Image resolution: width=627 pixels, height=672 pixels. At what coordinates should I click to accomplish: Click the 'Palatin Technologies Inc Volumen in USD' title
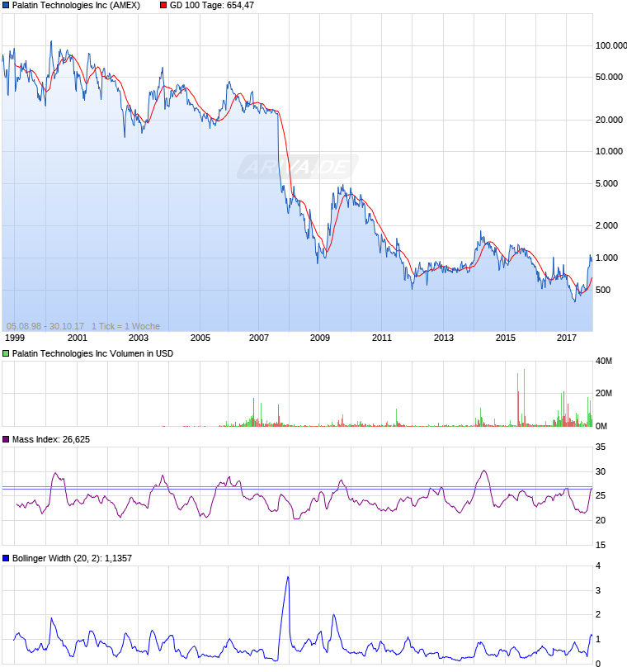tap(92, 353)
